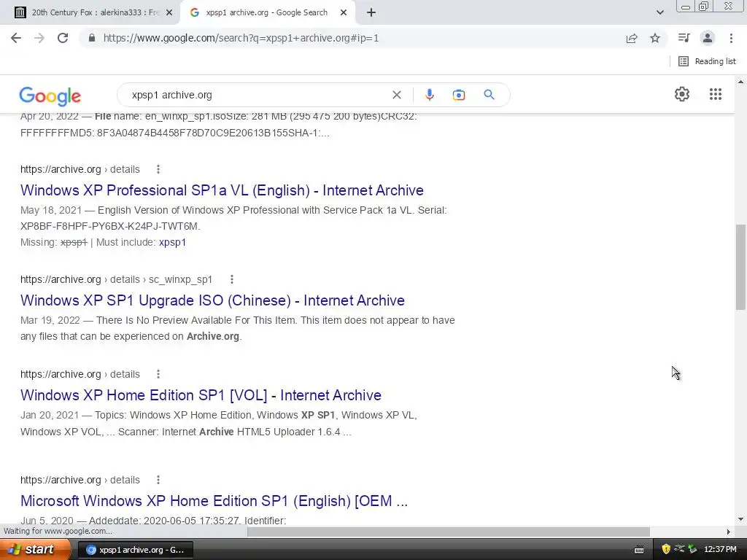
Task: Open Chrome's three-dot menu
Action: (x=731, y=38)
